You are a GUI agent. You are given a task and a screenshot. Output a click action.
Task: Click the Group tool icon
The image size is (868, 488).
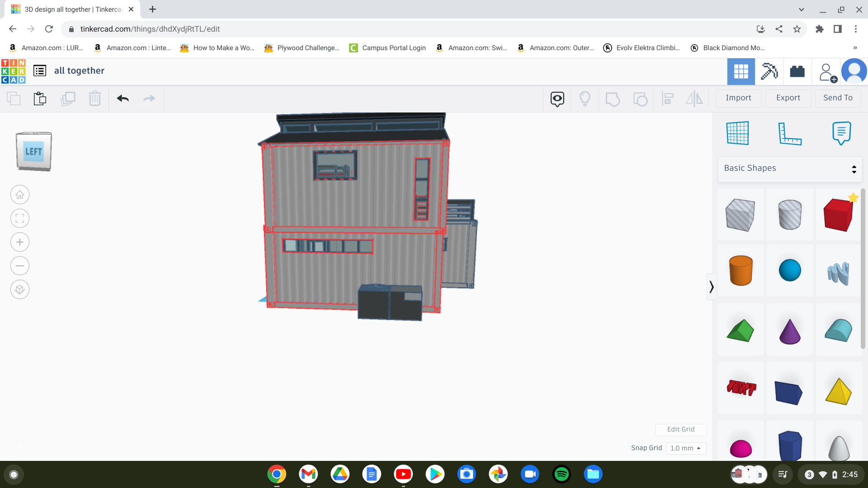[x=613, y=99]
